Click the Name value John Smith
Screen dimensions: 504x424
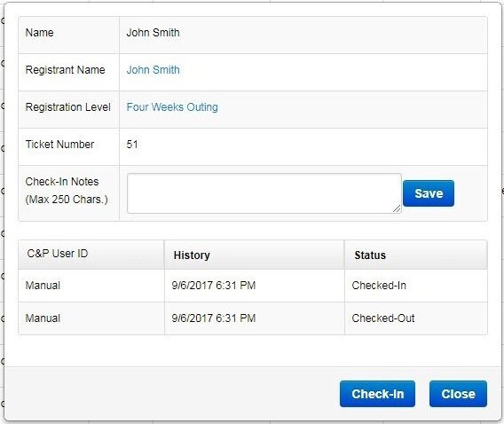[x=153, y=33]
